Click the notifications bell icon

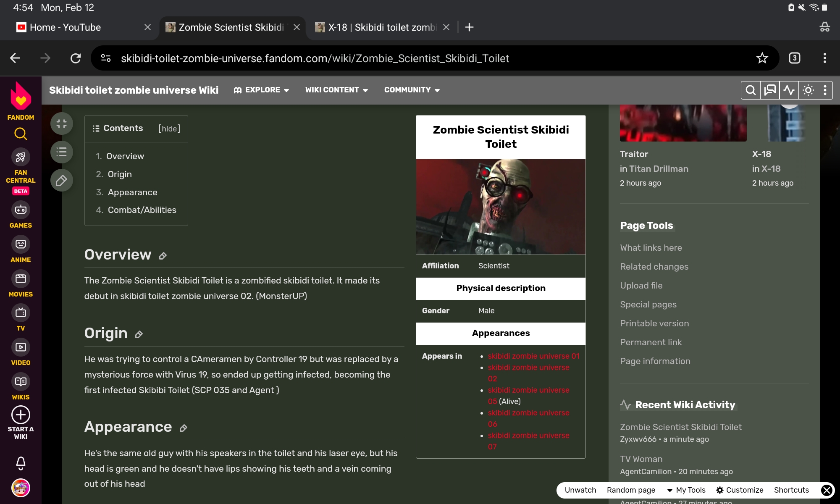[21, 463]
